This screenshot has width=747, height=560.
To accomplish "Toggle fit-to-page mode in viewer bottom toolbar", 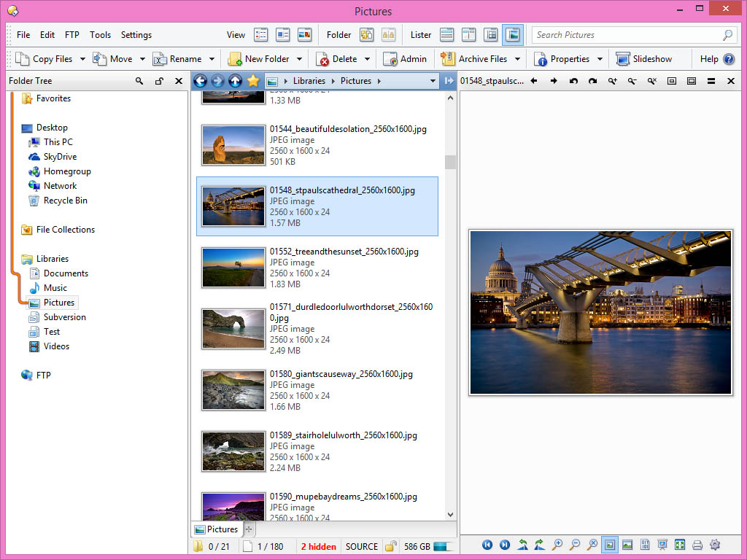I will pyautogui.click(x=610, y=545).
